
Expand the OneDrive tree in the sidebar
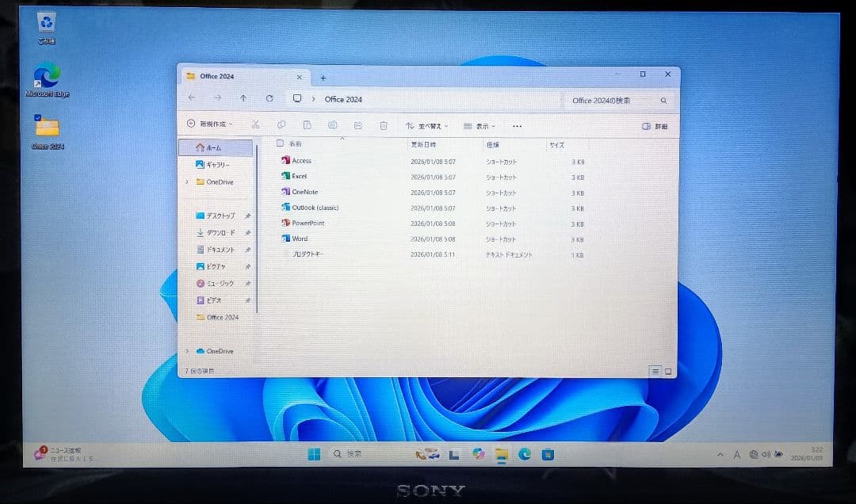[x=187, y=182]
